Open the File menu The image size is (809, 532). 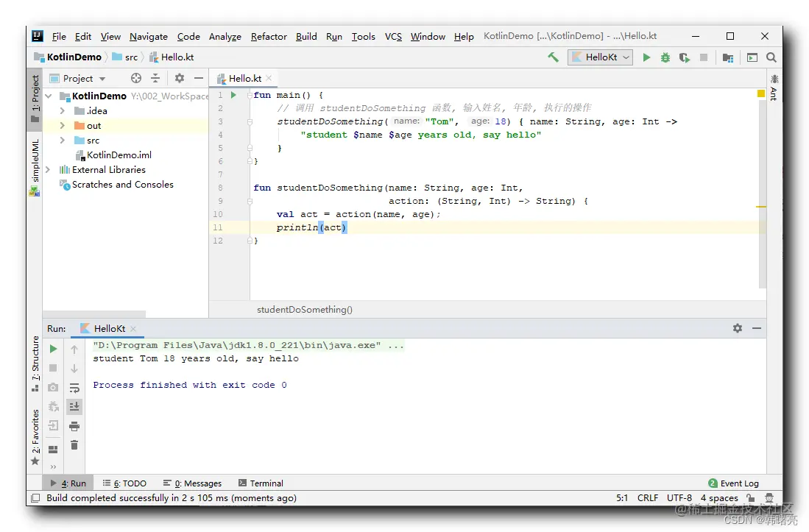point(59,37)
